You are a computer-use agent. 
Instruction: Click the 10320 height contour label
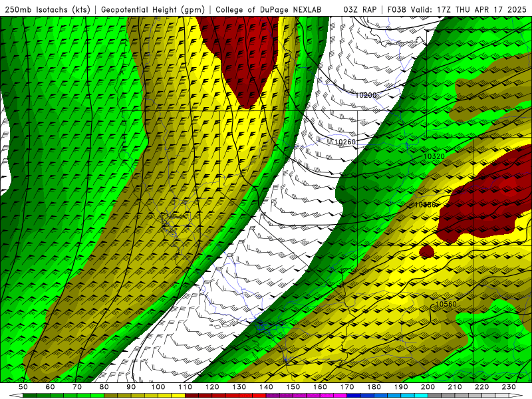434,156
